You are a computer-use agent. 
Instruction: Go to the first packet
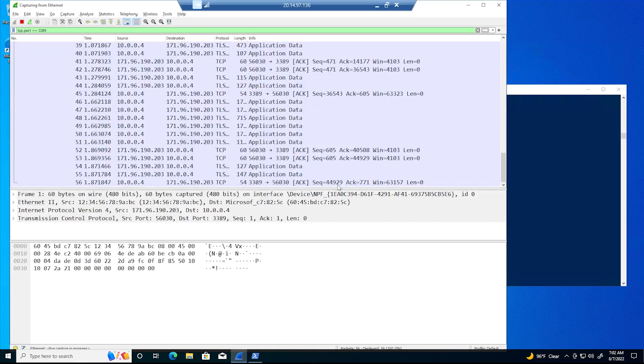coord(111,22)
